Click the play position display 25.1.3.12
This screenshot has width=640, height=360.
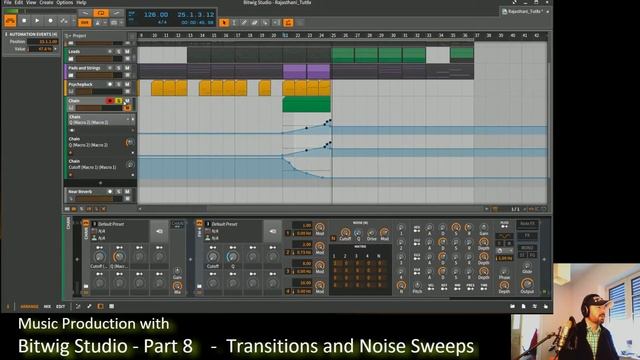coord(196,15)
